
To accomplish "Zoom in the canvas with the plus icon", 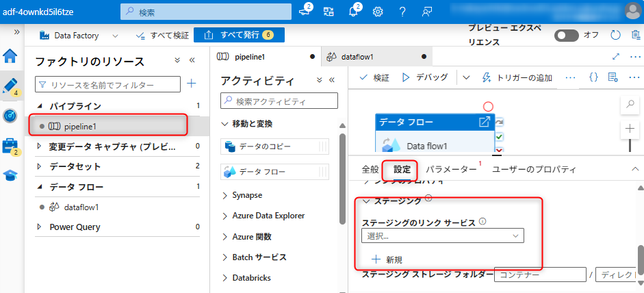I will tap(630, 129).
